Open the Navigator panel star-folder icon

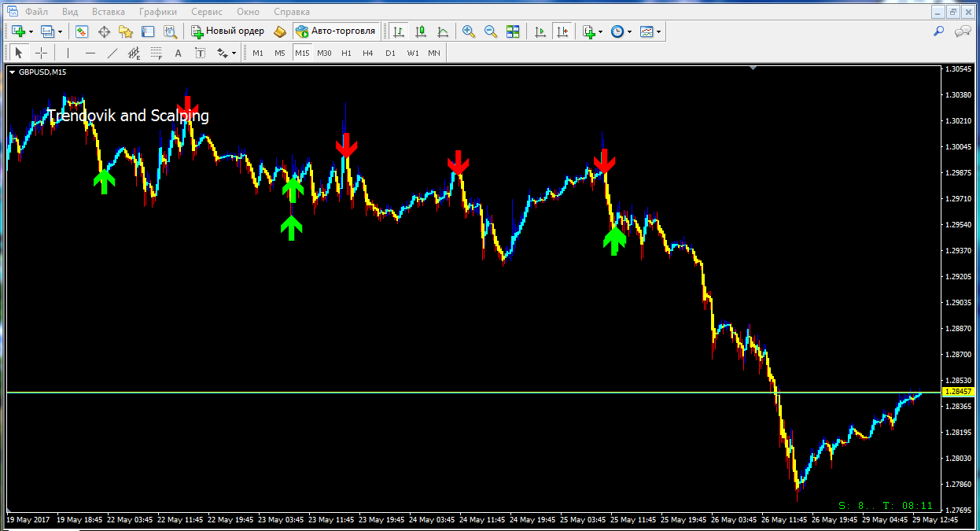tap(126, 31)
